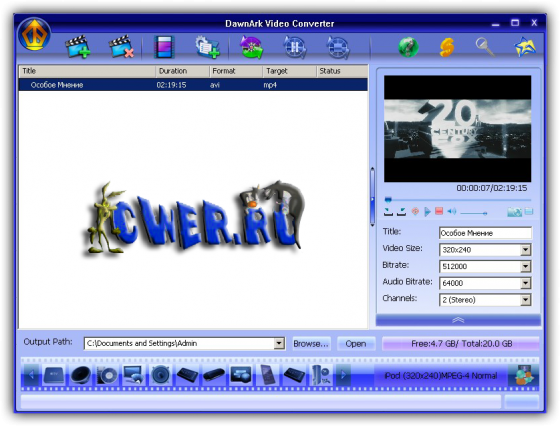Click the Remove video file icon

click(x=121, y=46)
